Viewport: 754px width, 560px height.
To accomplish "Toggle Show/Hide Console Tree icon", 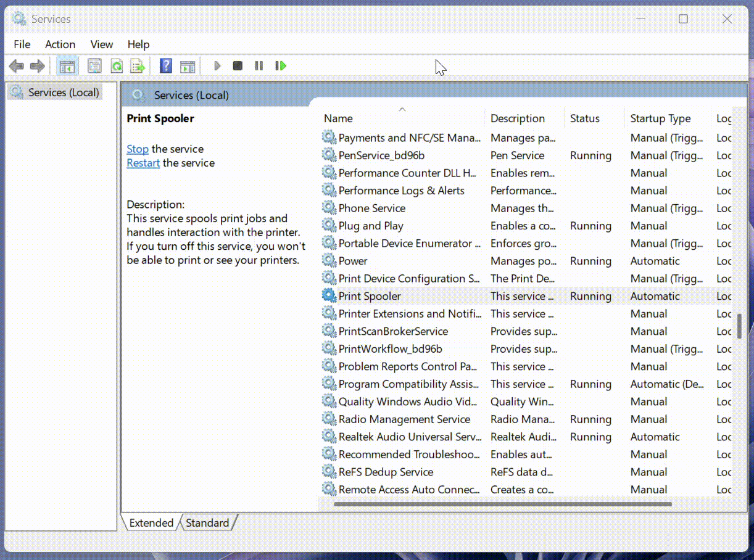I will (x=67, y=66).
